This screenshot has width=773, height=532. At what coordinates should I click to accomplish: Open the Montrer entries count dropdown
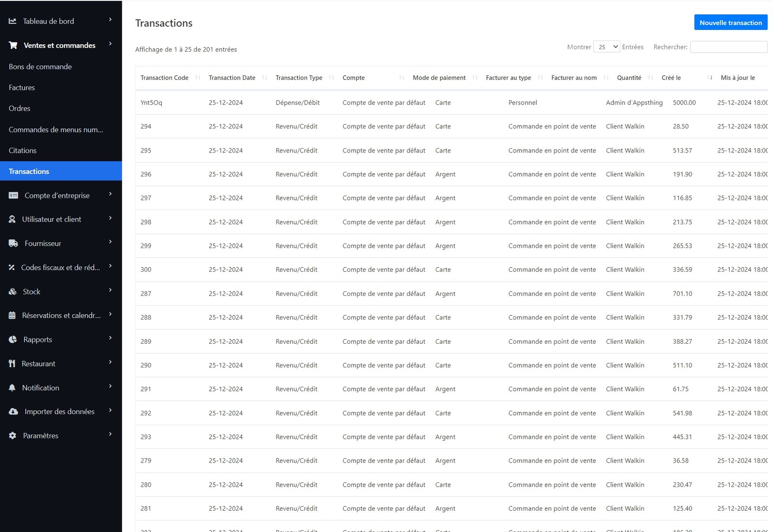[606, 47]
